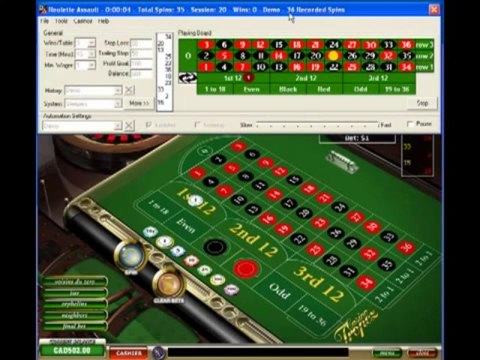
Task: Click the CAD502.00 balance display
Action: [72, 351]
